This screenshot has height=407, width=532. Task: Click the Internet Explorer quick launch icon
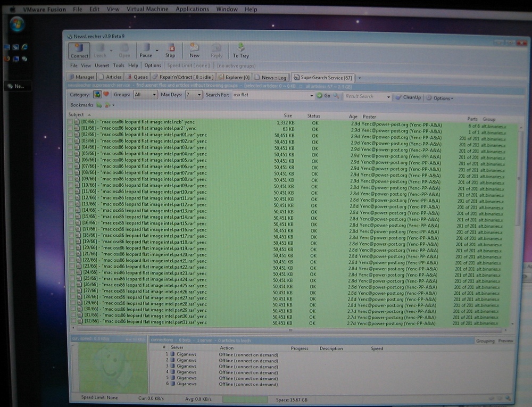(24, 47)
